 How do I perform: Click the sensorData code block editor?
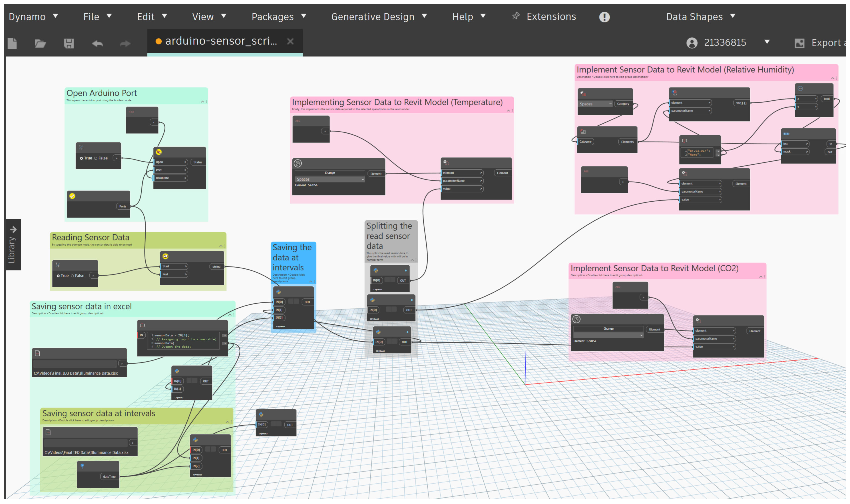[184, 341]
